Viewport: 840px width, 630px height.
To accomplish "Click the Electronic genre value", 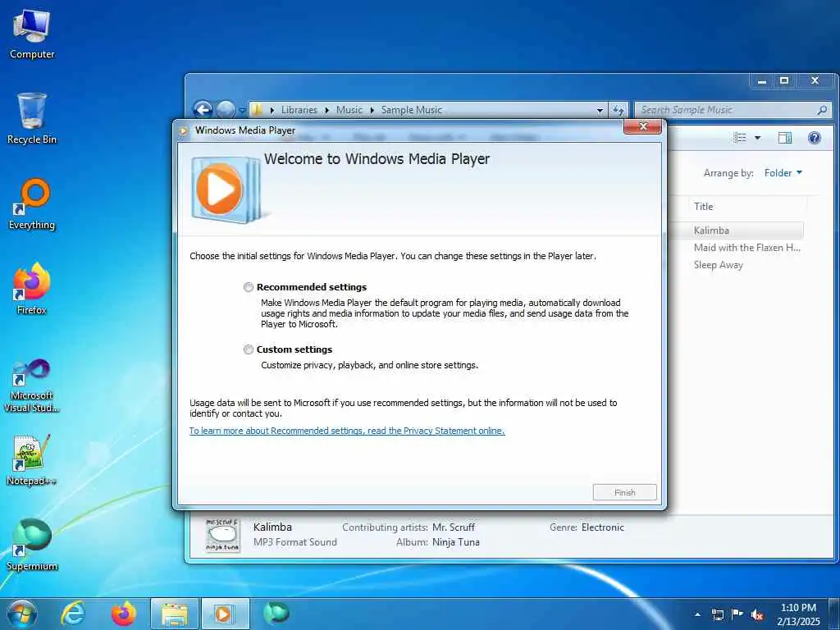I will point(603,527).
